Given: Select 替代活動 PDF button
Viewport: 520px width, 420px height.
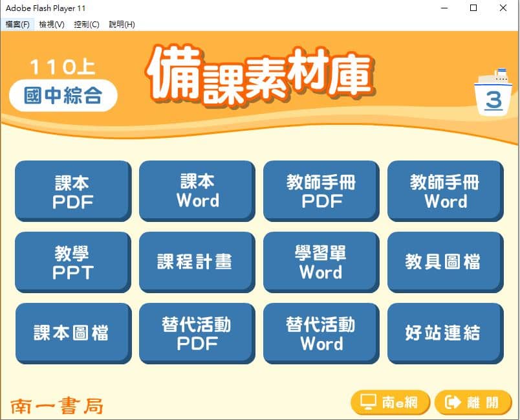Looking at the screenshot, I should click(x=197, y=333).
